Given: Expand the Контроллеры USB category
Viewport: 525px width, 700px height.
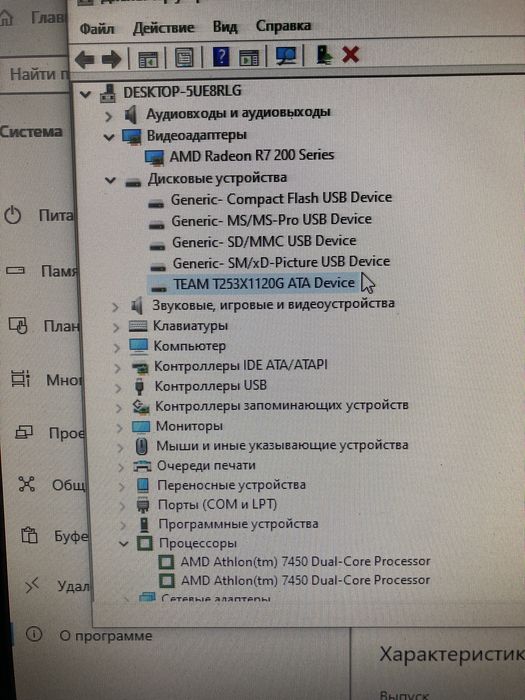Looking at the screenshot, I should click(118, 388).
